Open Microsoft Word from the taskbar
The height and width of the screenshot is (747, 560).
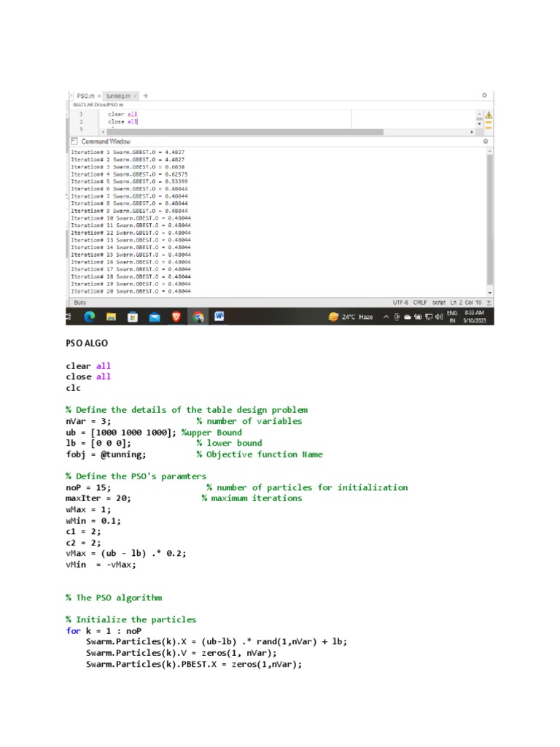tap(219, 317)
